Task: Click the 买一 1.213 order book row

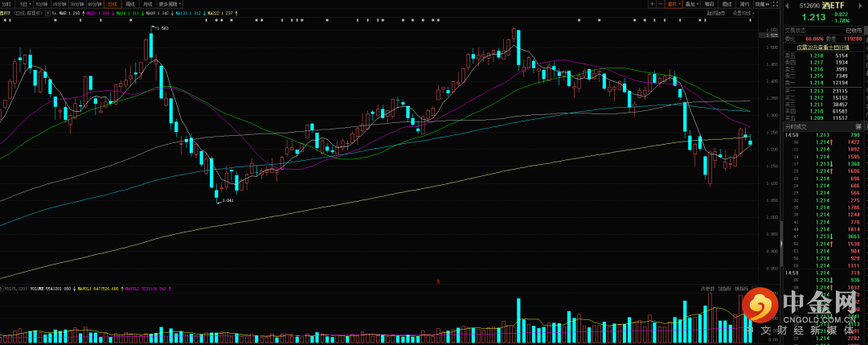Action: 825,90
